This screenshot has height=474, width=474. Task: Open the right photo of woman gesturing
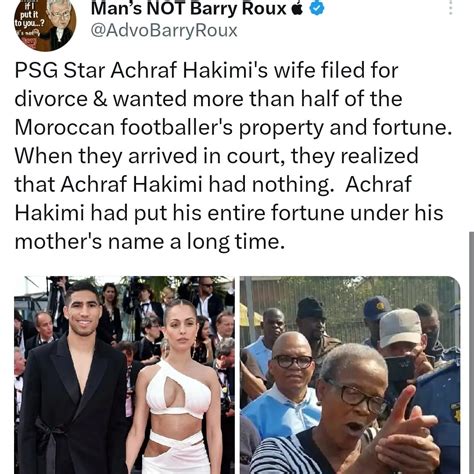[350, 375]
